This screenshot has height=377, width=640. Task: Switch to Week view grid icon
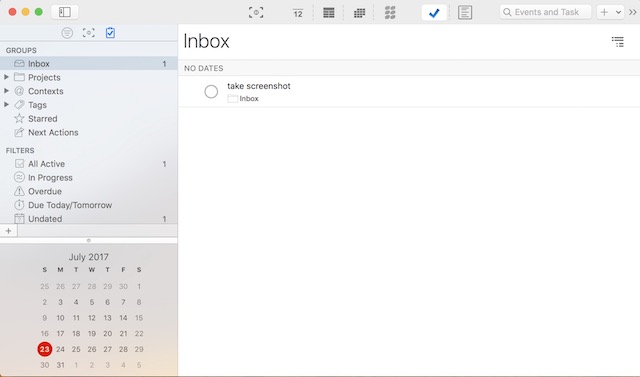click(329, 13)
